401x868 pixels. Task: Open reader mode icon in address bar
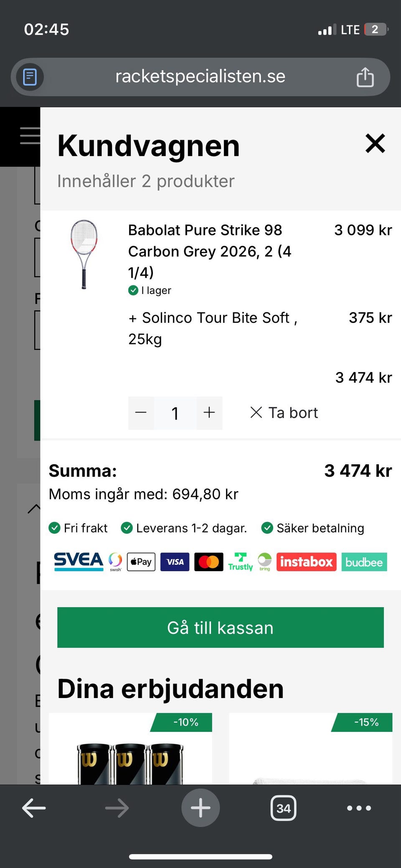pos(30,77)
